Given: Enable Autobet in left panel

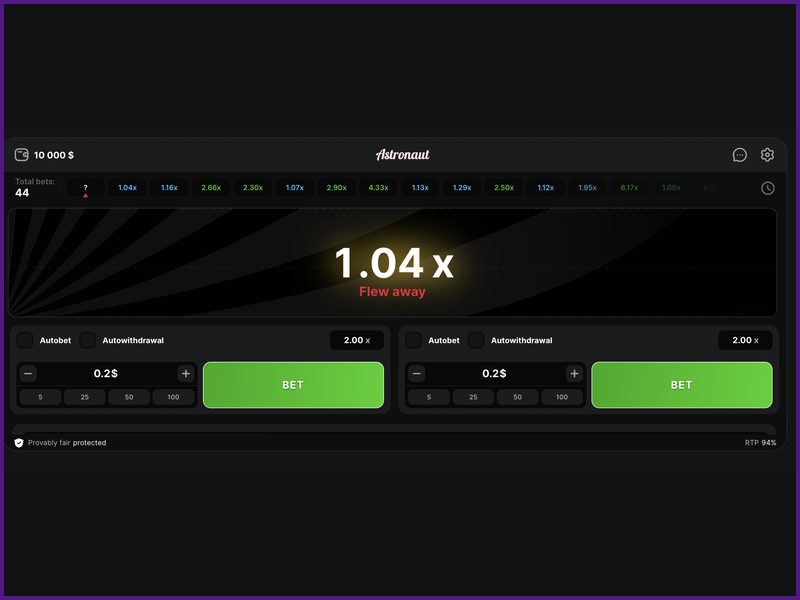Looking at the screenshot, I should point(26,340).
